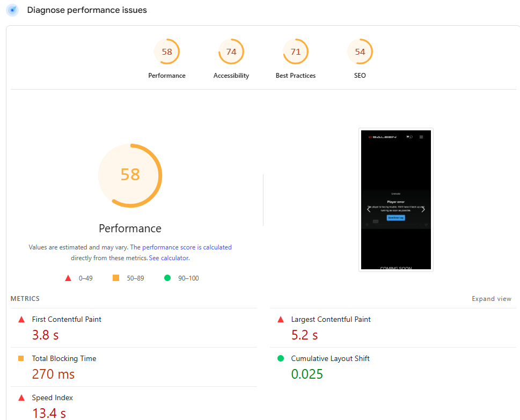Click the orange square beside Total Blocking Time
Image resolution: width=520 pixels, height=420 pixels.
(x=21, y=358)
